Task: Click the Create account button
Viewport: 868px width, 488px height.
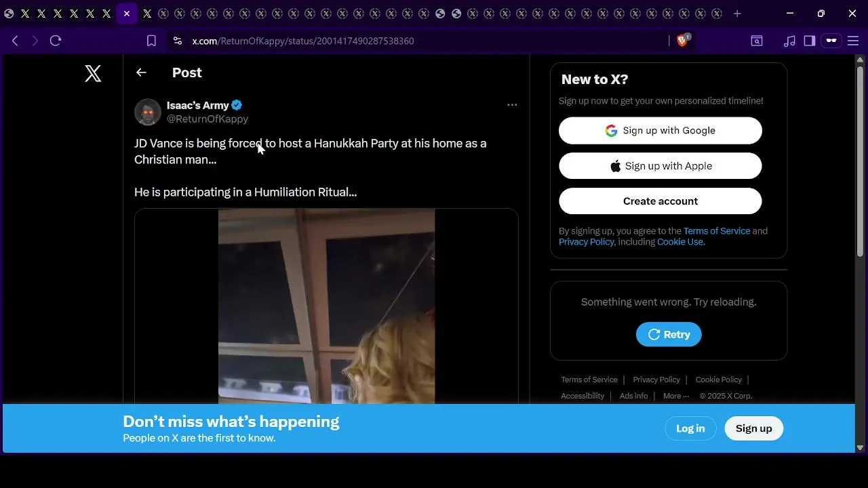Action: click(x=660, y=201)
